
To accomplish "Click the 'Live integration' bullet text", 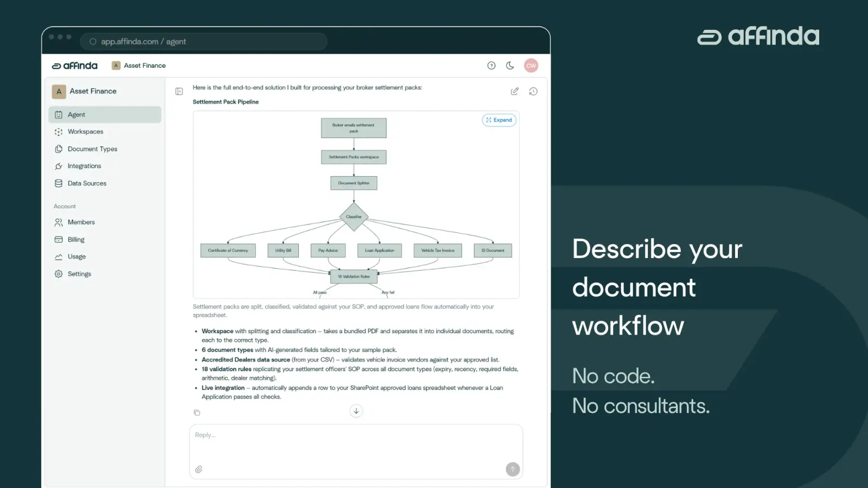I will click(223, 388).
